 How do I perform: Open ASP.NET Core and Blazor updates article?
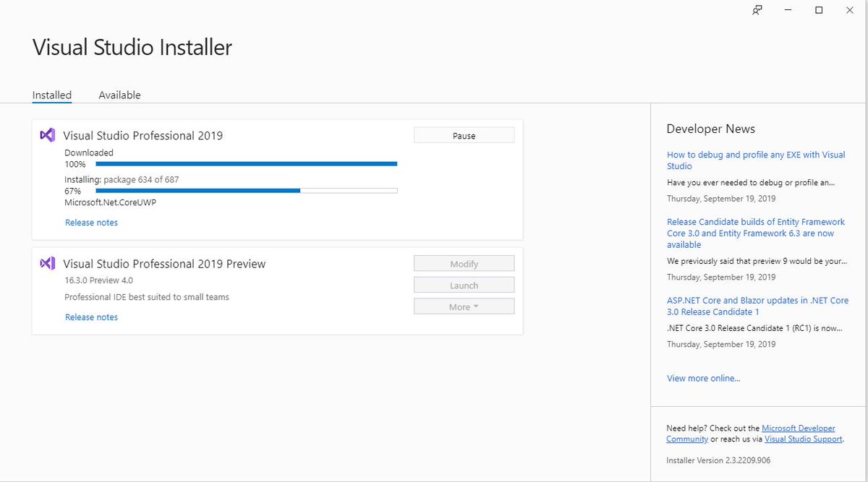tap(757, 306)
